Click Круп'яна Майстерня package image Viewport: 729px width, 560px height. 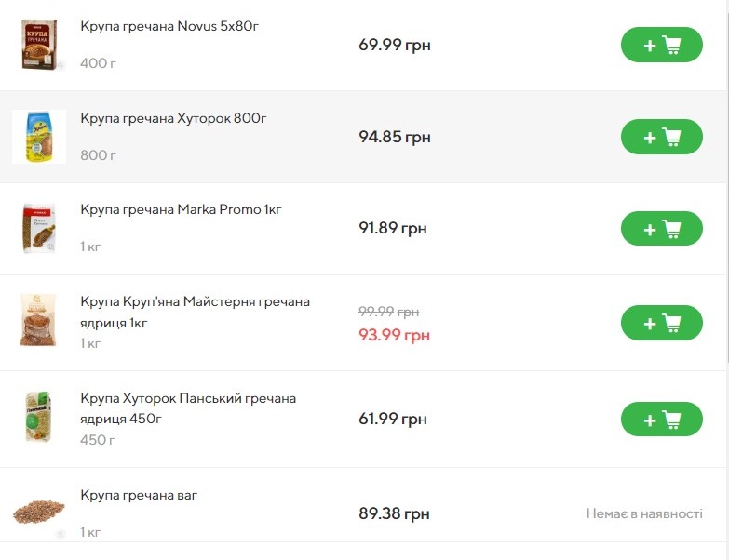click(x=39, y=321)
